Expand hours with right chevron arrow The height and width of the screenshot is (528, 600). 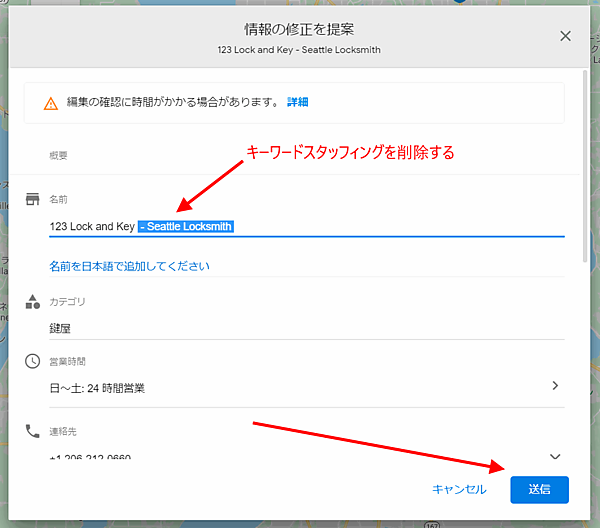(555, 385)
